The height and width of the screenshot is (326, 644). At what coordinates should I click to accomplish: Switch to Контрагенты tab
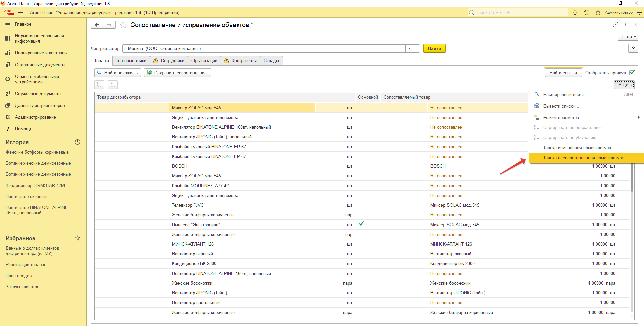point(241,61)
